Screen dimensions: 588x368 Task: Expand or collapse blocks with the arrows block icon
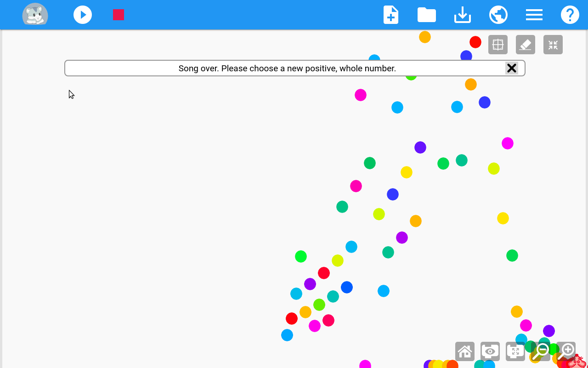[515, 351]
